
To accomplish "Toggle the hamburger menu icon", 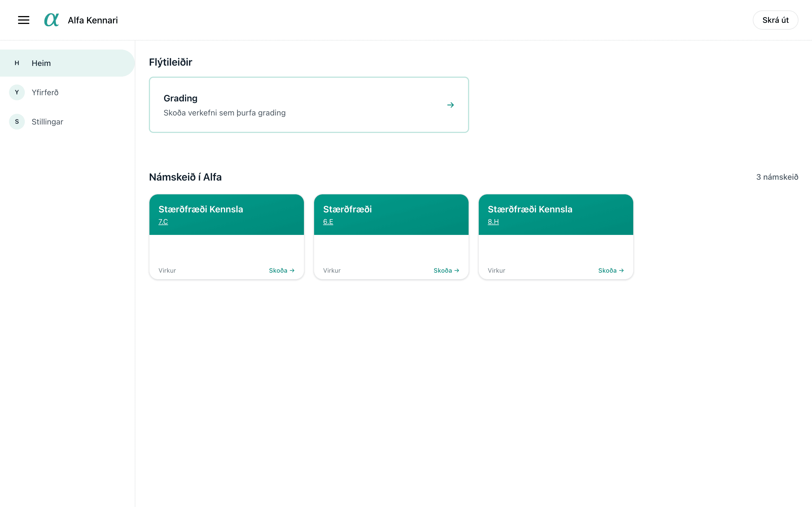I will [23, 20].
